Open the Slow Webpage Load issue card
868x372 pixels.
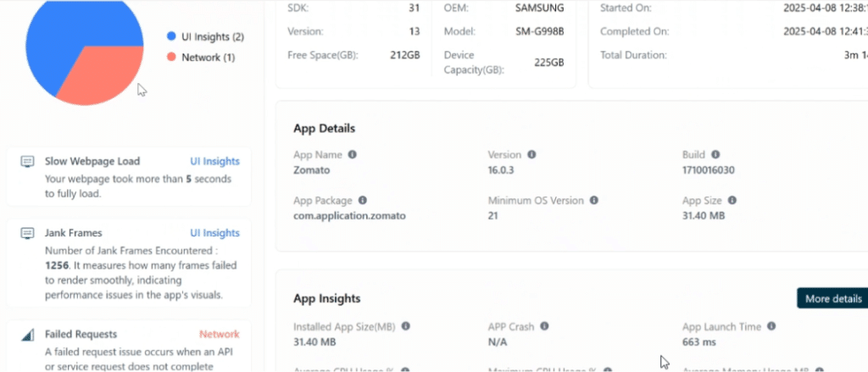(x=129, y=176)
